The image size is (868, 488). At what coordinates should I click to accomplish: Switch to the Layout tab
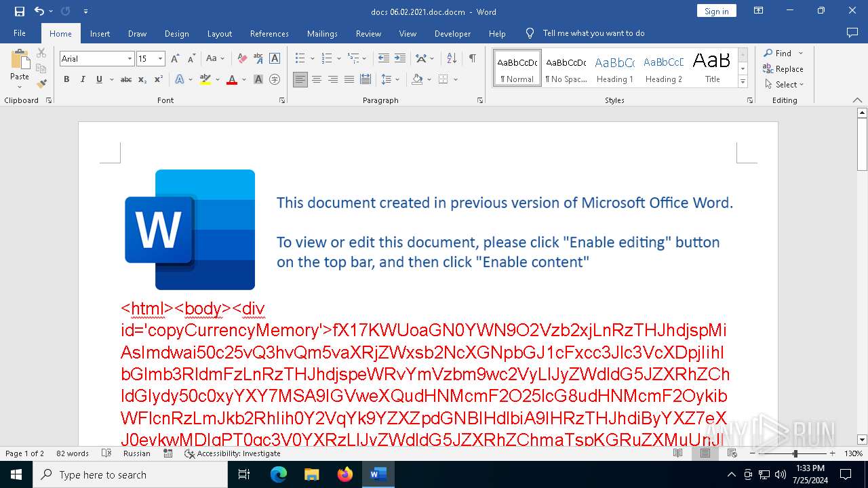coord(219,33)
